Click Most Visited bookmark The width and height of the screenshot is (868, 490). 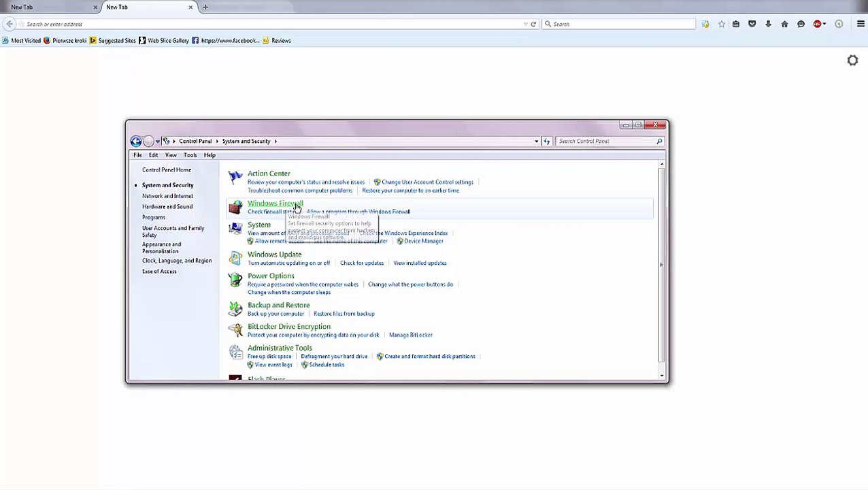point(21,41)
